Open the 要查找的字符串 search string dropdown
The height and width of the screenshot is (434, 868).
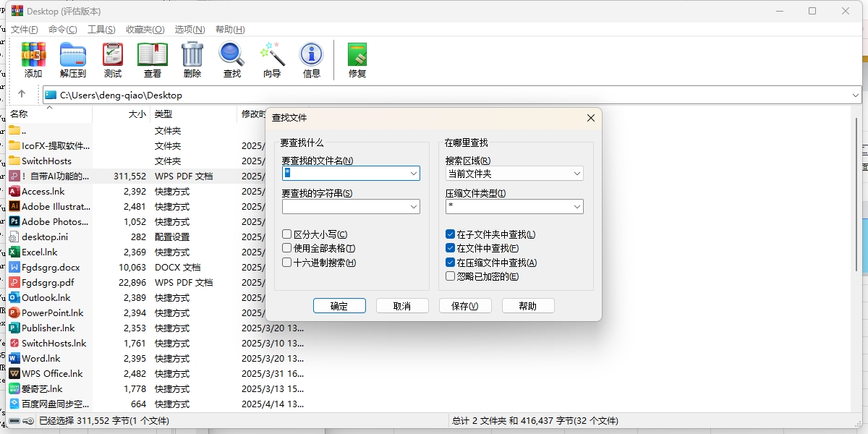point(412,206)
